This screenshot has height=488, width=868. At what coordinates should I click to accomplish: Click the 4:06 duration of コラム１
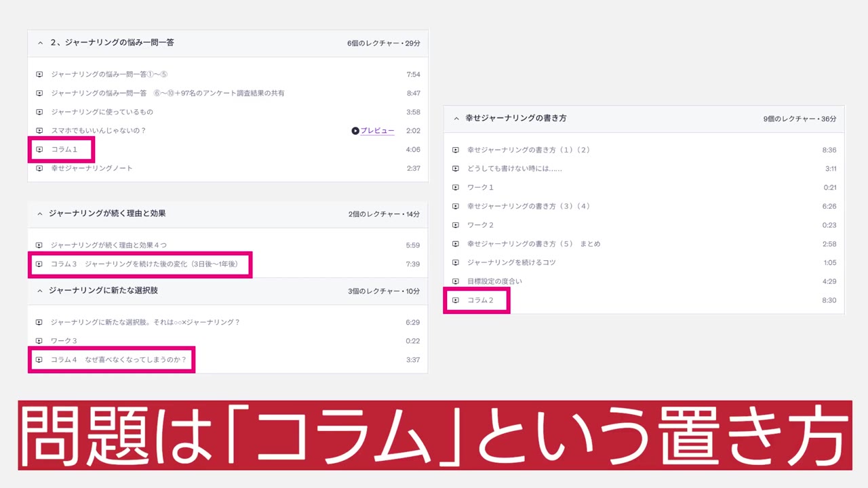(x=413, y=149)
